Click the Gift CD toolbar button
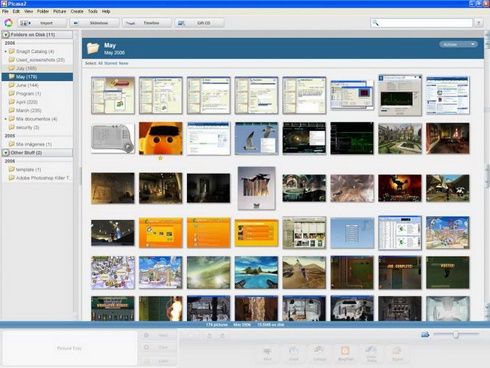Image resolution: width=490 pixels, height=368 pixels. pyautogui.click(x=199, y=23)
